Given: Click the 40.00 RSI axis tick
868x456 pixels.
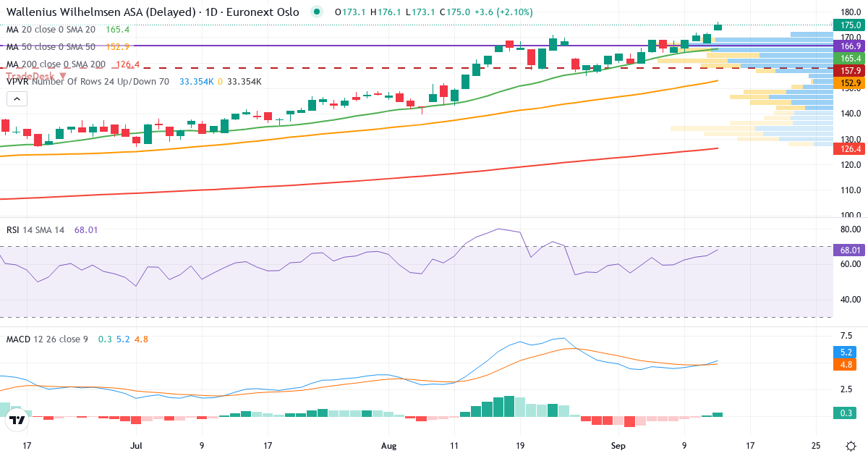Looking at the screenshot, I should pyautogui.click(x=851, y=299).
